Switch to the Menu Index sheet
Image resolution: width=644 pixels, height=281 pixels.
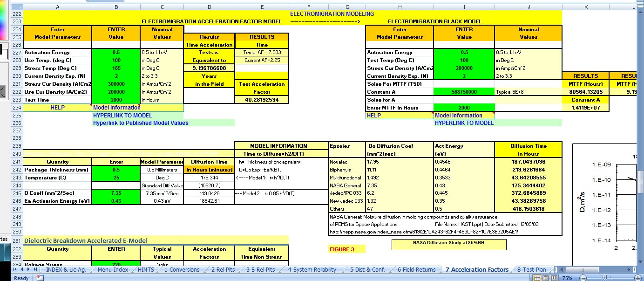click(x=113, y=269)
